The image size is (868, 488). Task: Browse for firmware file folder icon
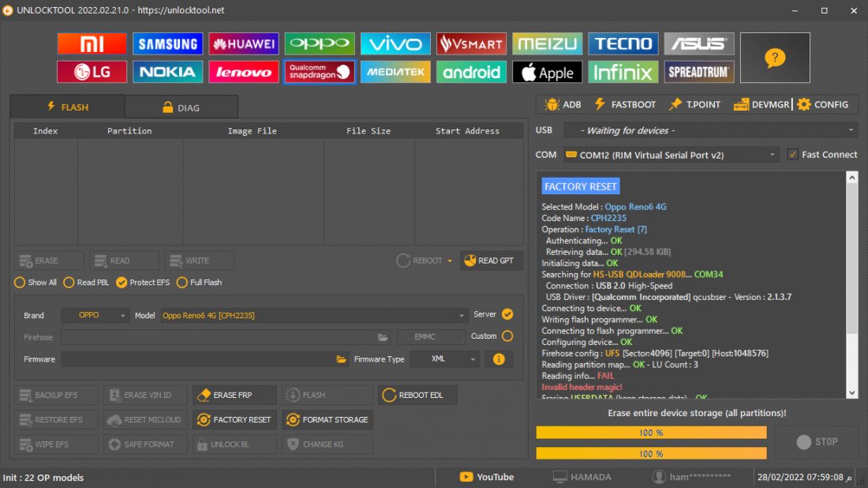(x=341, y=359)
